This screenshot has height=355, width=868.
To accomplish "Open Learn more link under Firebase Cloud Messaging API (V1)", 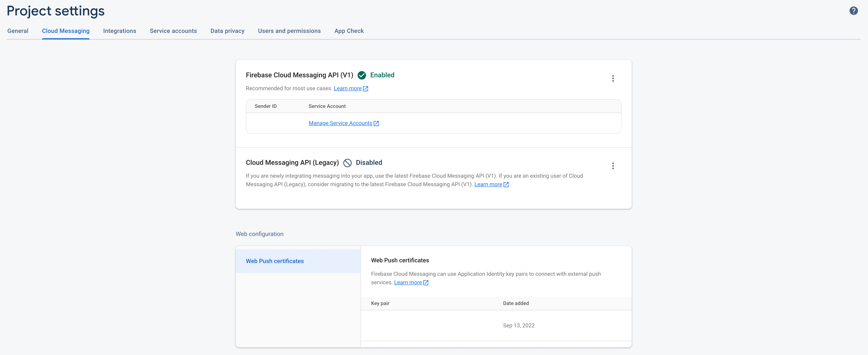I will (x=348, y=88).
